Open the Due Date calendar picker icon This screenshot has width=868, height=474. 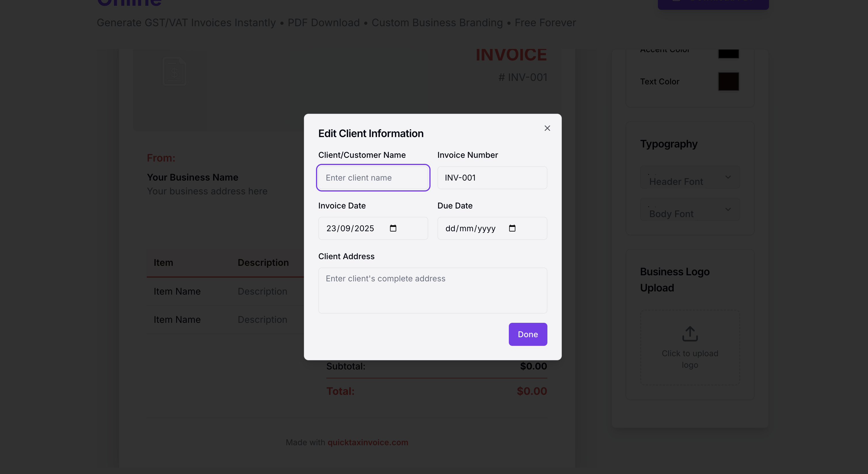512,228
